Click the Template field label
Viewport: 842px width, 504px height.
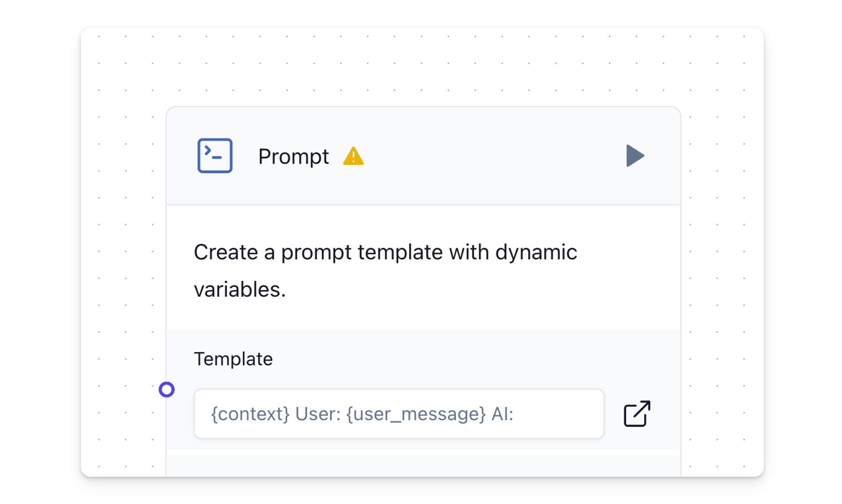(x=233, y=359)
